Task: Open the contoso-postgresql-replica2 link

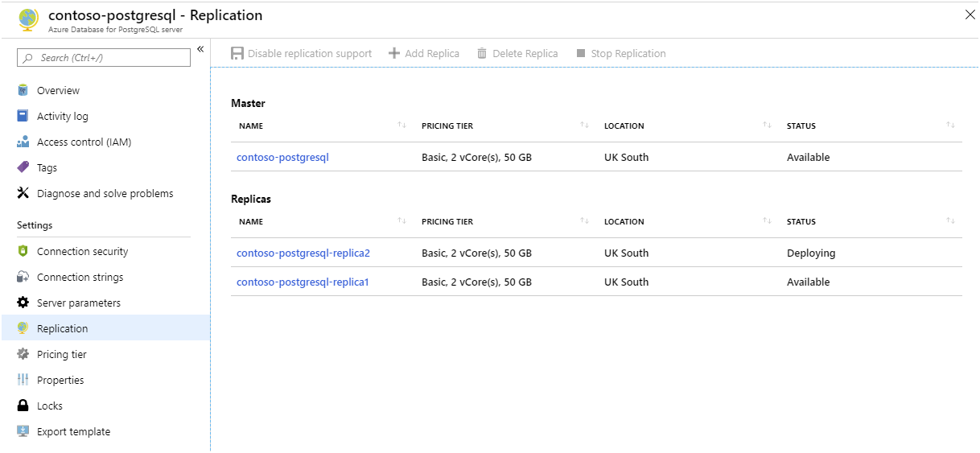Action: [x=303, y=253]
